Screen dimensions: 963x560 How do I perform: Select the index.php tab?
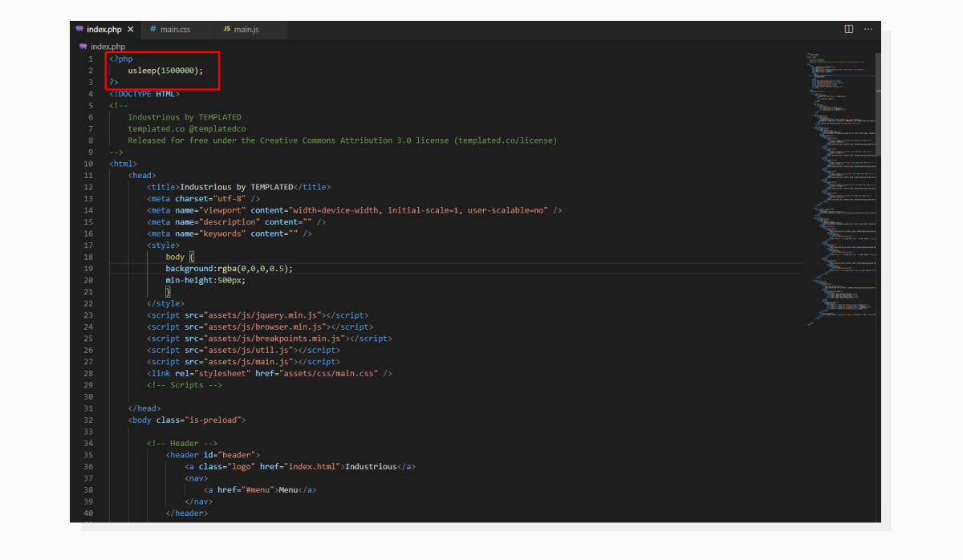click(x=102, y=28)
